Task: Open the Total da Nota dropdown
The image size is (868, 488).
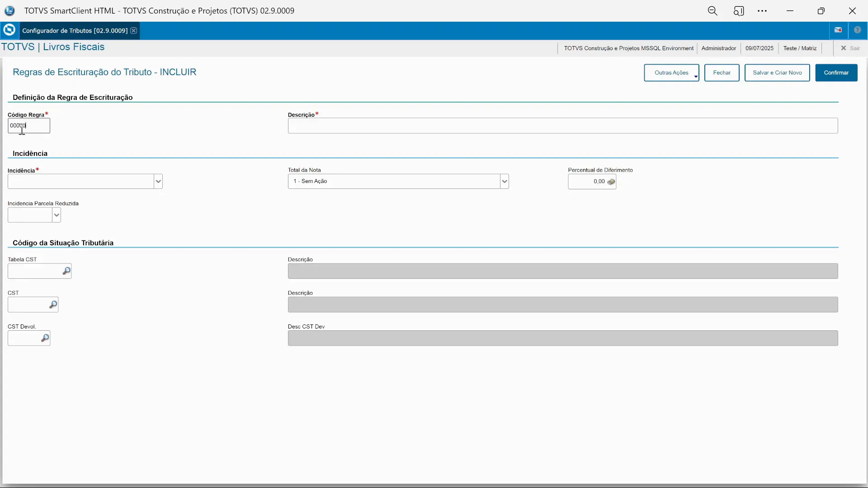Action: point(504,182)
